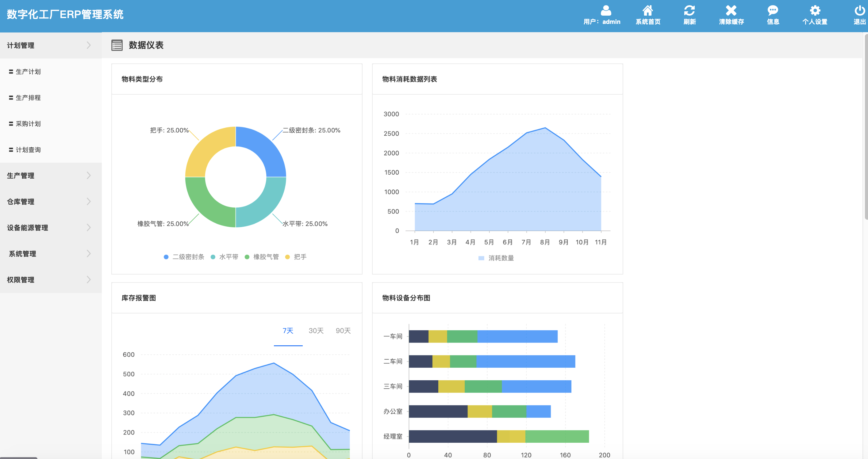Collapse the 计划管理 chevron
868x459 pixels.
pyautogui.click(x=89, y=45)
